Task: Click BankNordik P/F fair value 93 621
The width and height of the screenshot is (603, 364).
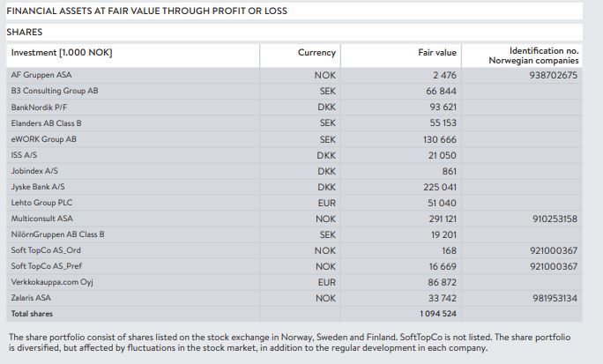Action: (x=441, y=107)
